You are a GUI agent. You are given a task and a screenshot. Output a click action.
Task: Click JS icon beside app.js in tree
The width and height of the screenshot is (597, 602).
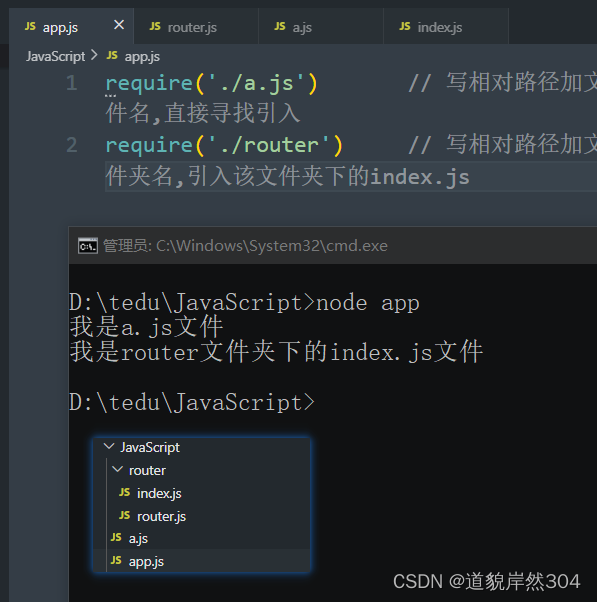point(116,561)
